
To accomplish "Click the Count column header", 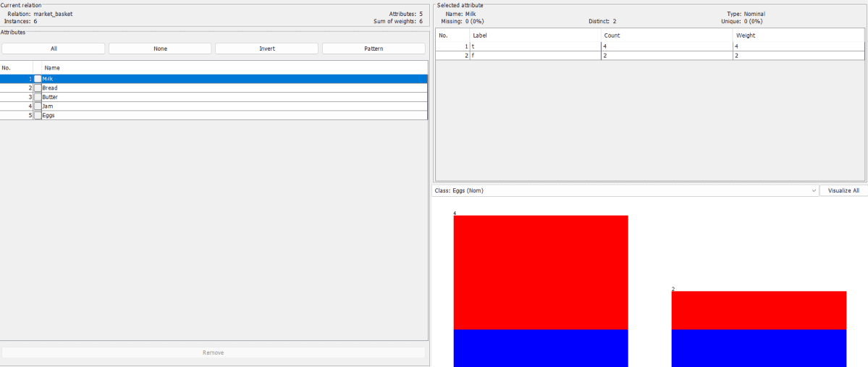I will [667, 35].
